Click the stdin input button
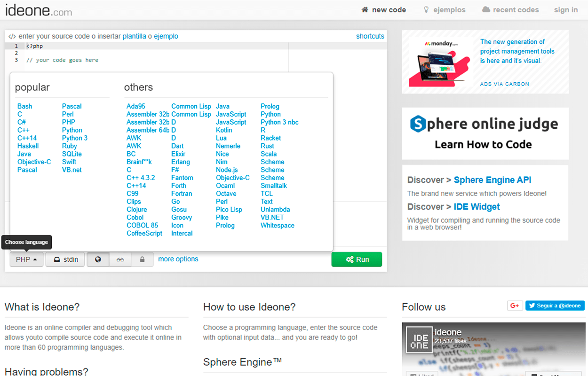Viewport: 588px width, 376px height. coord(65,259)
